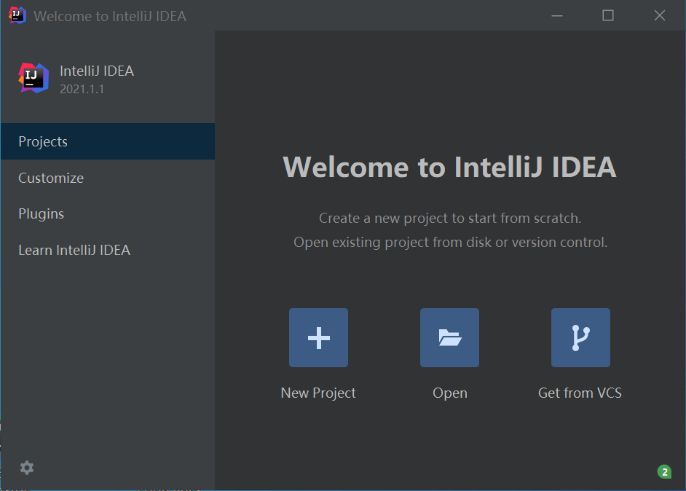Click the window title text in the title bar
Viewport: 686px width, 491px height.
click(x=110, y=16)
